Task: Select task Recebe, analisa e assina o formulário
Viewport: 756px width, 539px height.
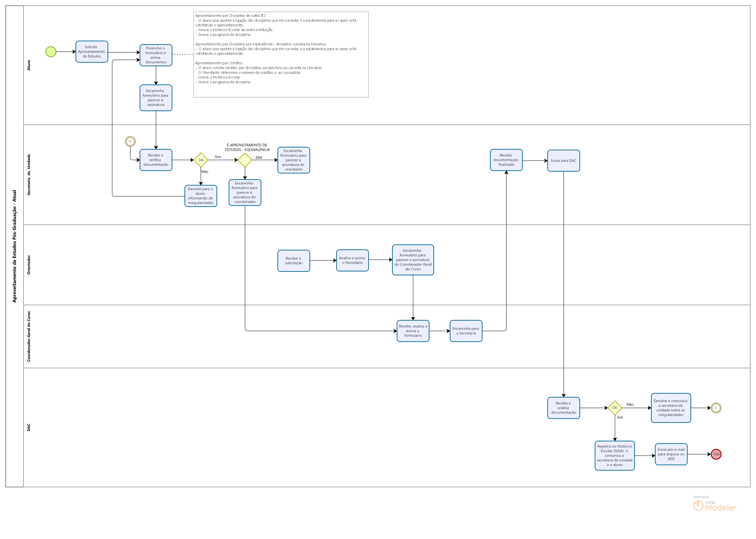Action: 413,331
